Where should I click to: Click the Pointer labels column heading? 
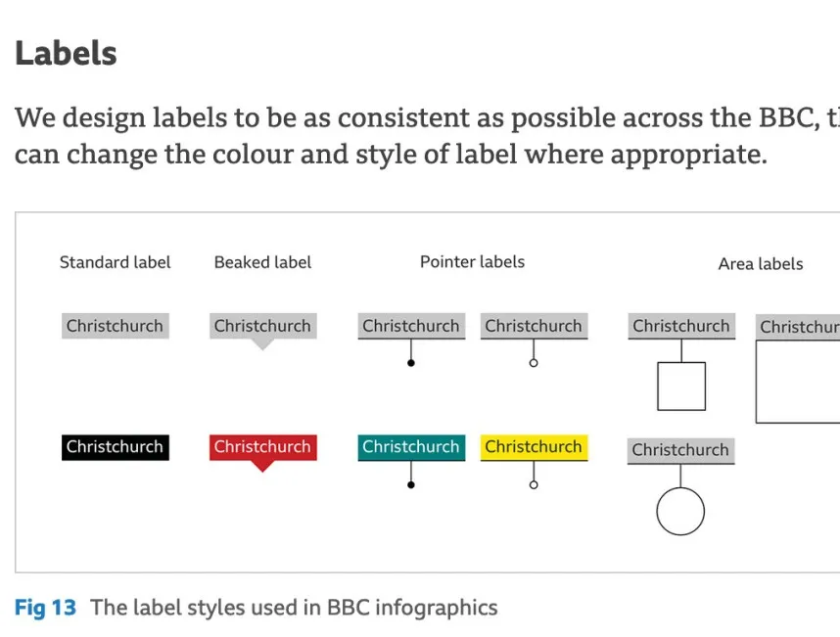[x=473, y=262]
